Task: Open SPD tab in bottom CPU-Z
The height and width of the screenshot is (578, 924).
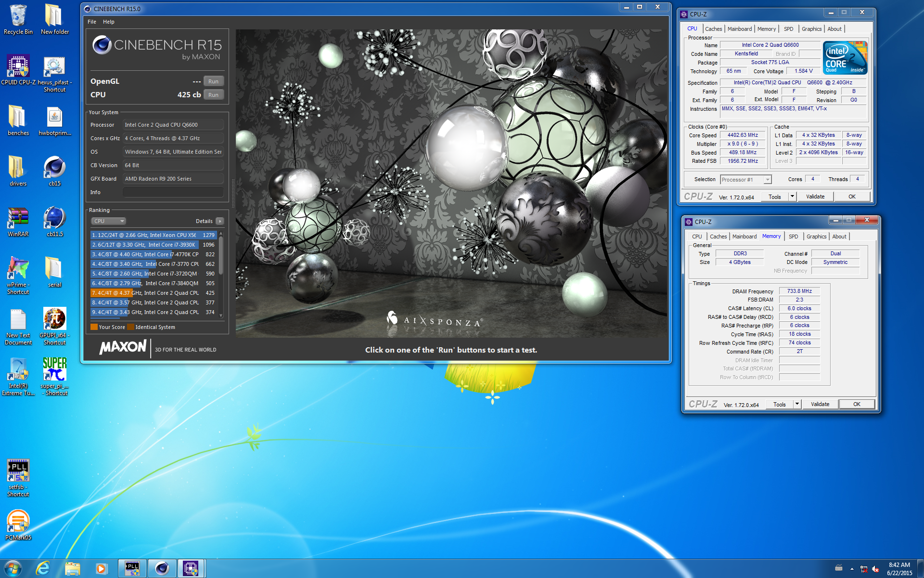Action: tap(793, 236)
